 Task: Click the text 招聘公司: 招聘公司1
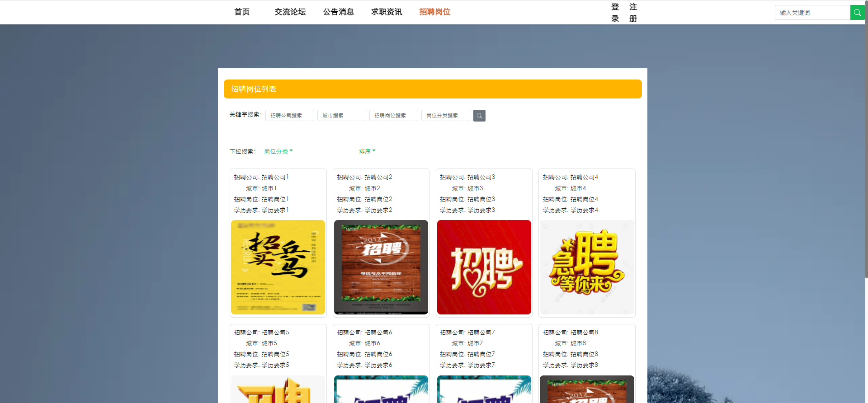point(261,177)
